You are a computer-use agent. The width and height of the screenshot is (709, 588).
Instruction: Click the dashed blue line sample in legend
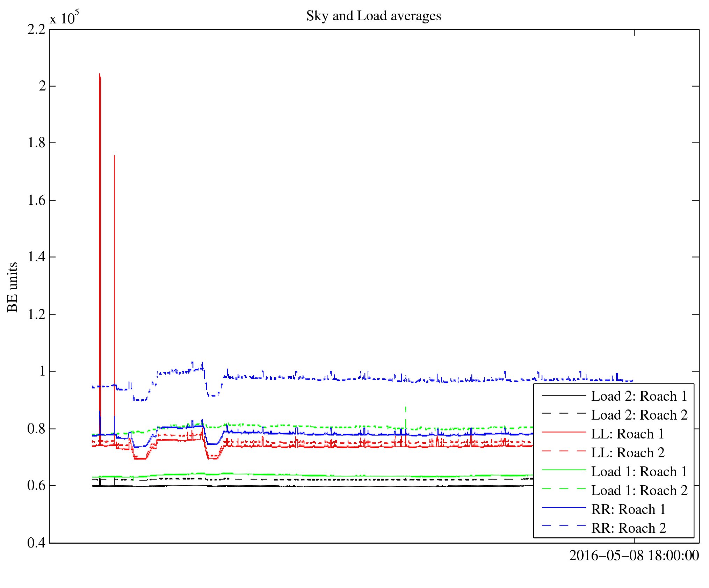point(563,525)
